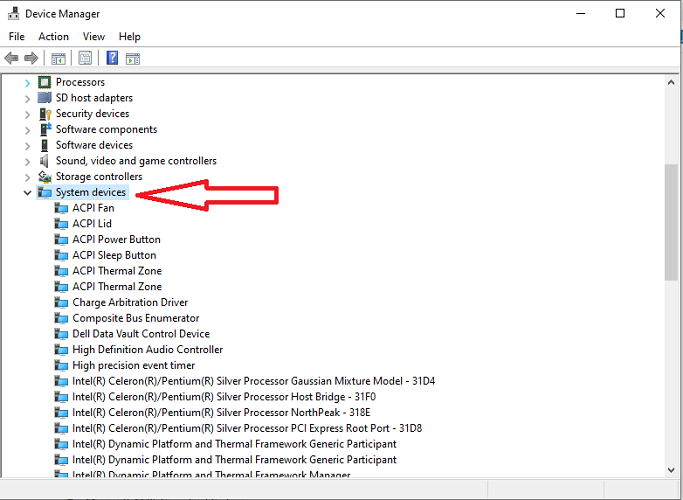Expand the Software components category
683x500 pixels.
(x=27, y=130)
